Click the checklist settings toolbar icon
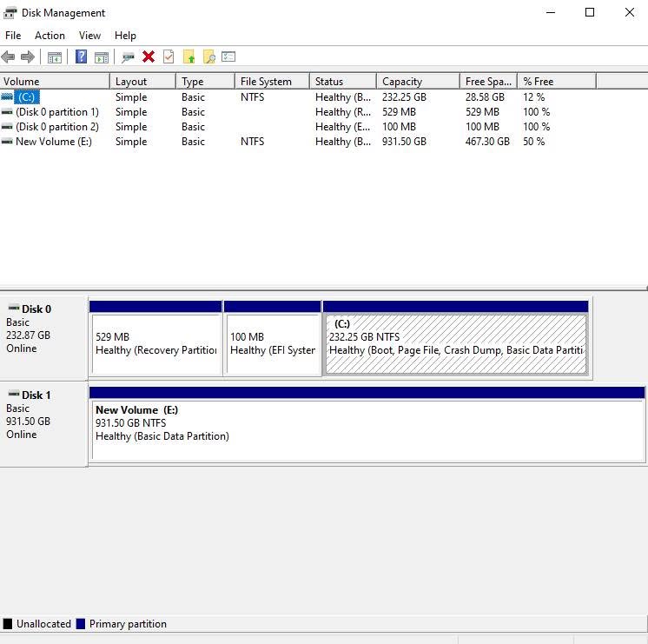Image resolution: width=648 pixels, height=644 pixels. (x=228, y=56)
